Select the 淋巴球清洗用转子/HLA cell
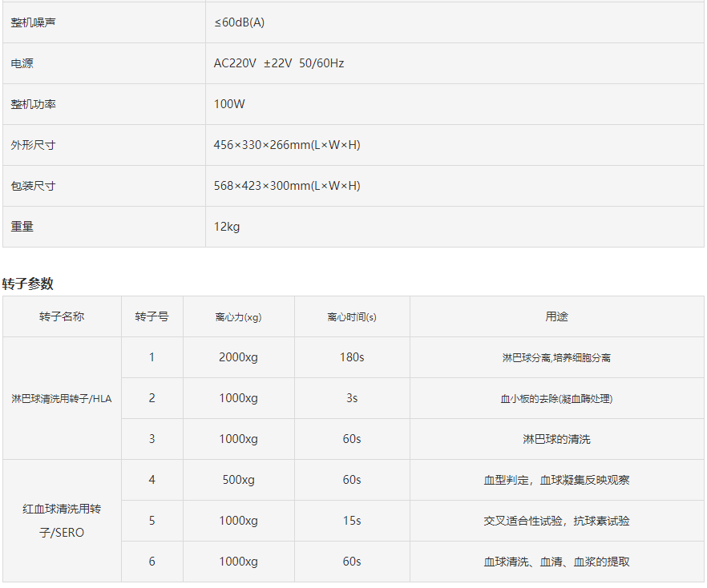This screenshot has height=588, width=707. coord(62,398)
